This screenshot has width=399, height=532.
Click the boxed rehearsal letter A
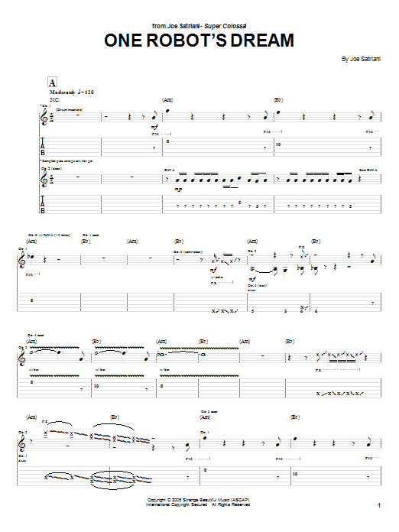[x=52, y=83]
